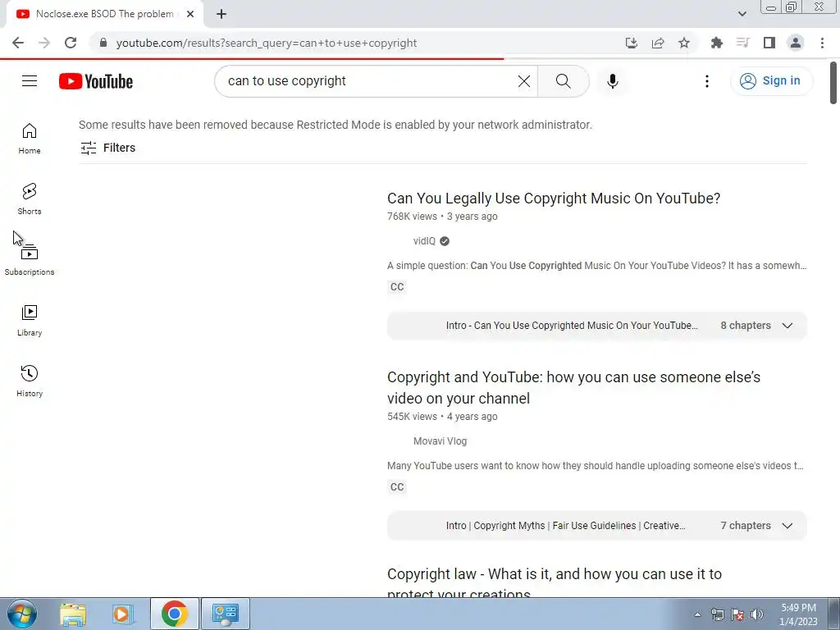The image size is (840, 630).
Task: Expand the 8 chapters chevron
Action: (x=787, y=326)
